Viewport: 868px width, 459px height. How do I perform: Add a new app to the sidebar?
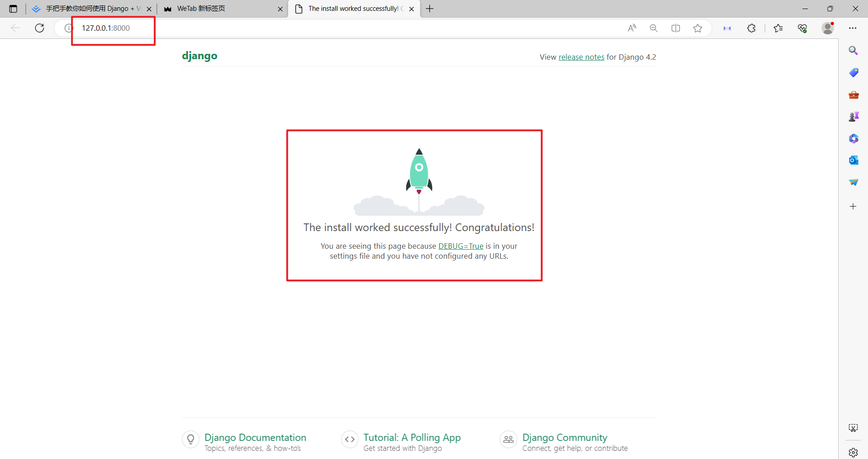click(x=853, y=206)
